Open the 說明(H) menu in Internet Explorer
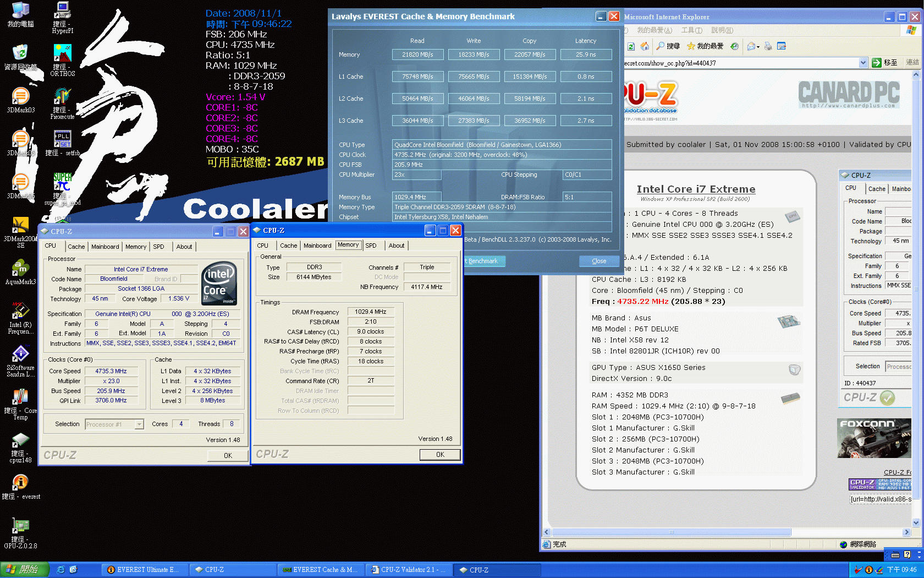The width and height of the screenshot is (924, 578). pos(722,30)
